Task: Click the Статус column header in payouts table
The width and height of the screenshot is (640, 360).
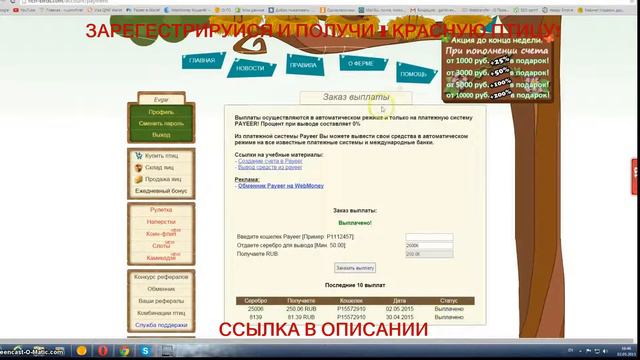Action: click(449, 301)
